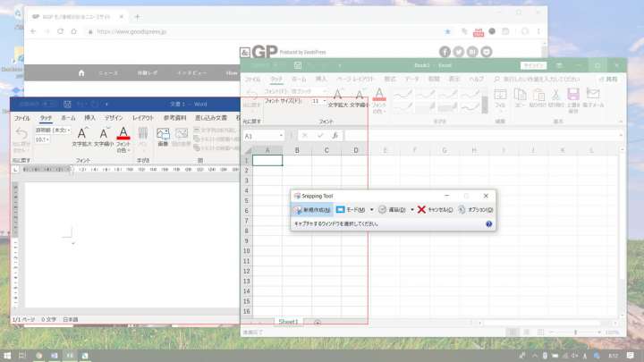Open Word font size 10.5 dropdown
Screen dimensions: 644x362
47,139
